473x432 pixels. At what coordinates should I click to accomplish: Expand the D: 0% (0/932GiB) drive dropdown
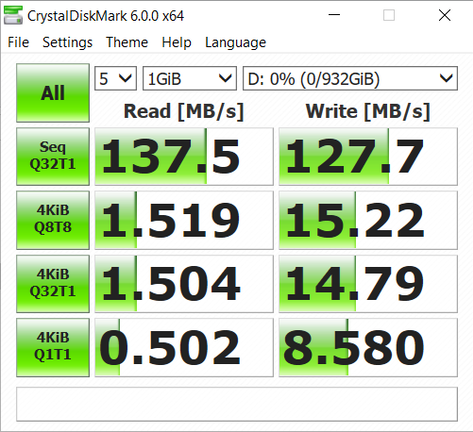coord(350,79)
